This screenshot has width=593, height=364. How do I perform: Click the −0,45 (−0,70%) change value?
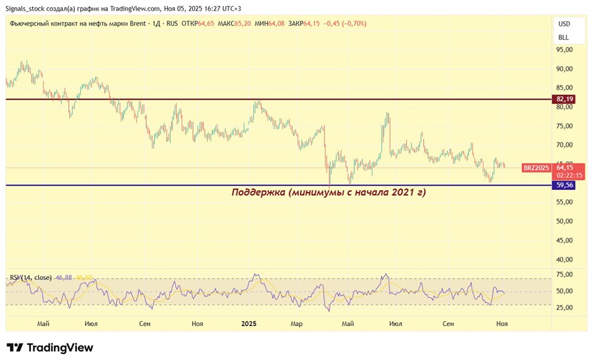click(x=345, y=24)
